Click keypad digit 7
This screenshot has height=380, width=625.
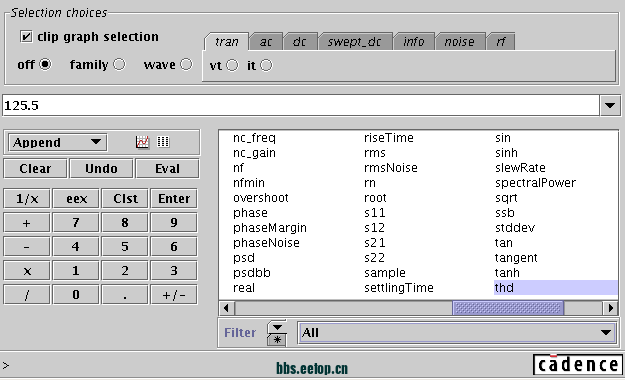coord(76,223)
